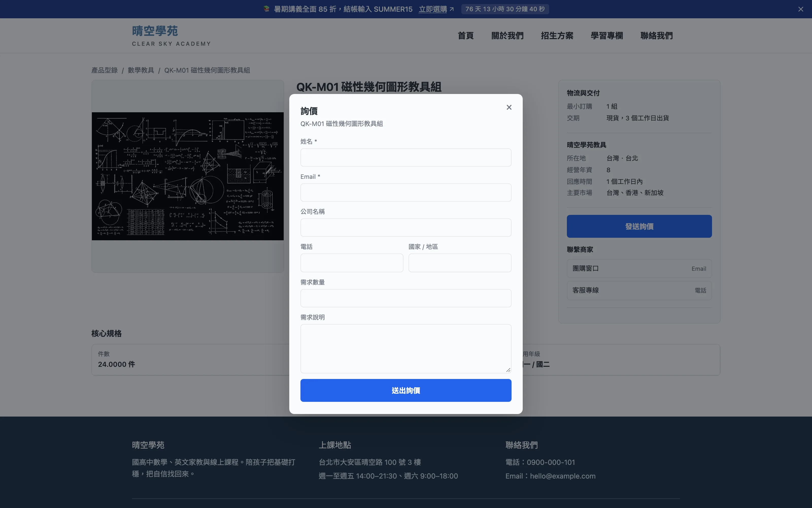812x508 pixels.
Task: Click into the 姓名 name field
Action: click(406, 157)
